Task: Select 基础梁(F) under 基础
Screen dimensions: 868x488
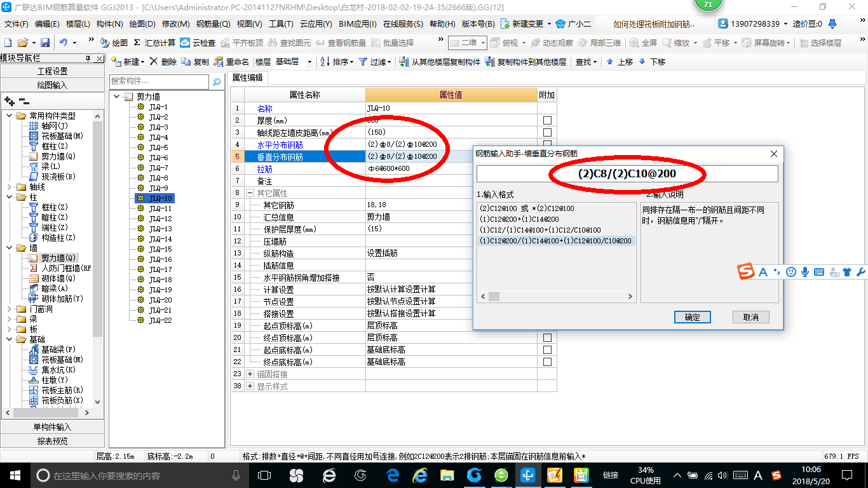Action: pyautogui.click(x=53, y=349)
